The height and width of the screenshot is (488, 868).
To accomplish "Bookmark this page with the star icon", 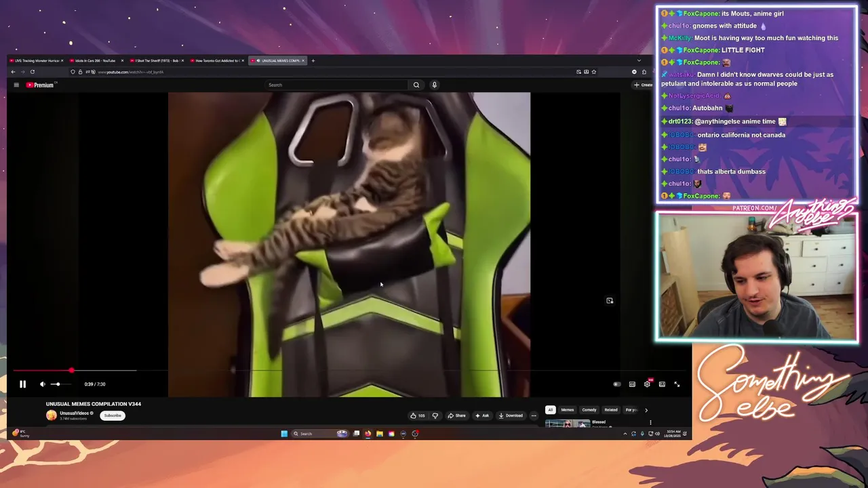I will coord(594,72).
